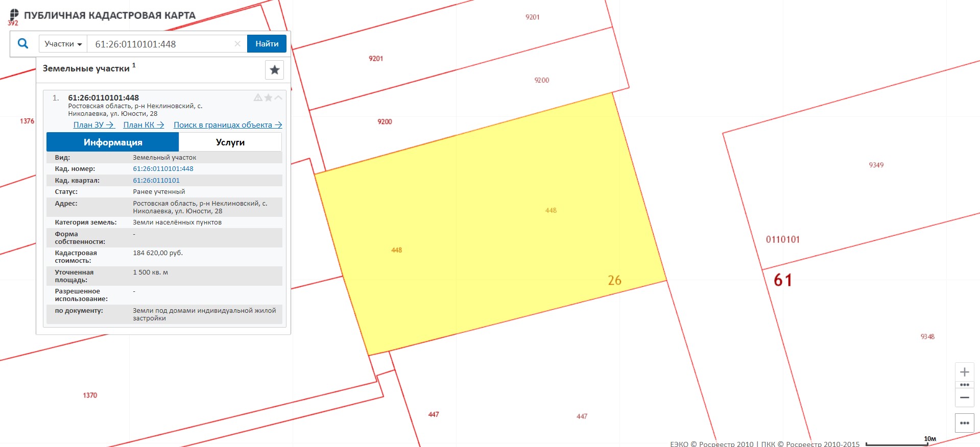This screenshot has height=447, width=980.
Task: Toggle favorite star on parcel 61:26:0110101:448
Action: (x=268, y=97)
